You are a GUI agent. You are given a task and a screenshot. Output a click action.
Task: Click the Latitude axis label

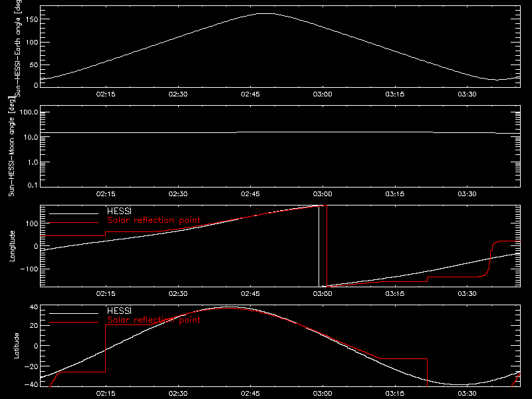pyautogui.click(x=16, y=346)
